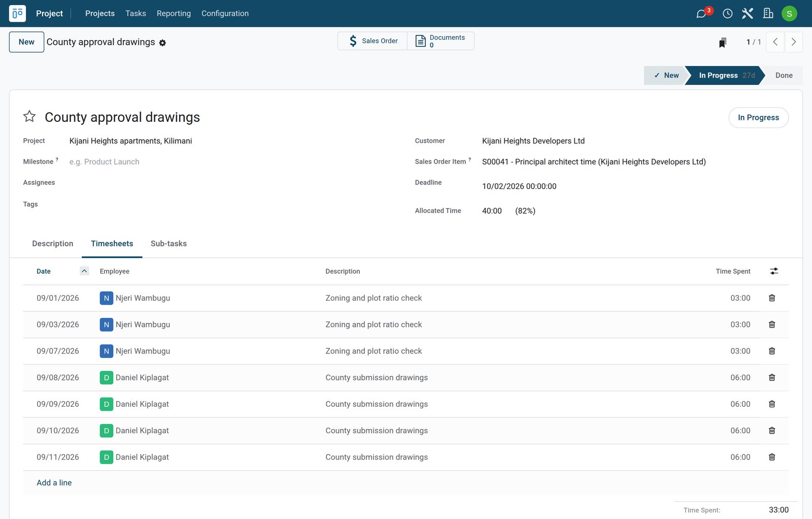The width and height of the screenshot is (812, 519).
Task: Toggle the Date column sort arrow
Action: point(84,271)
